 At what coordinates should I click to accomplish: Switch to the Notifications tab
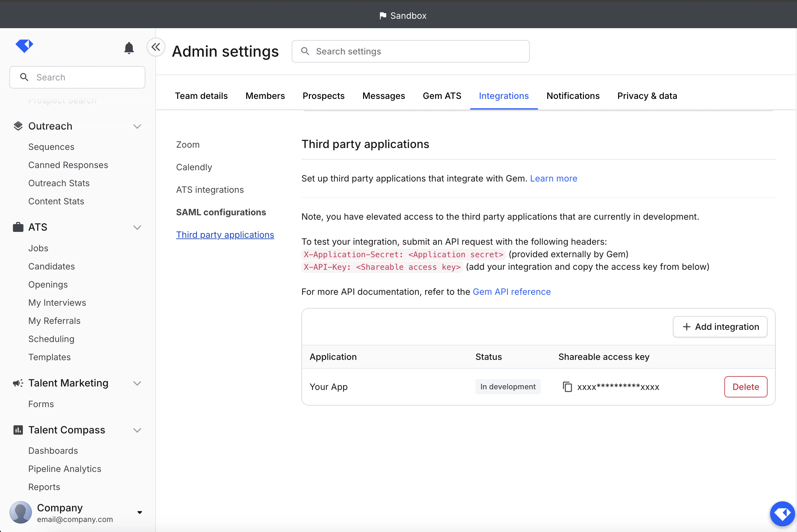click(573, 96)
